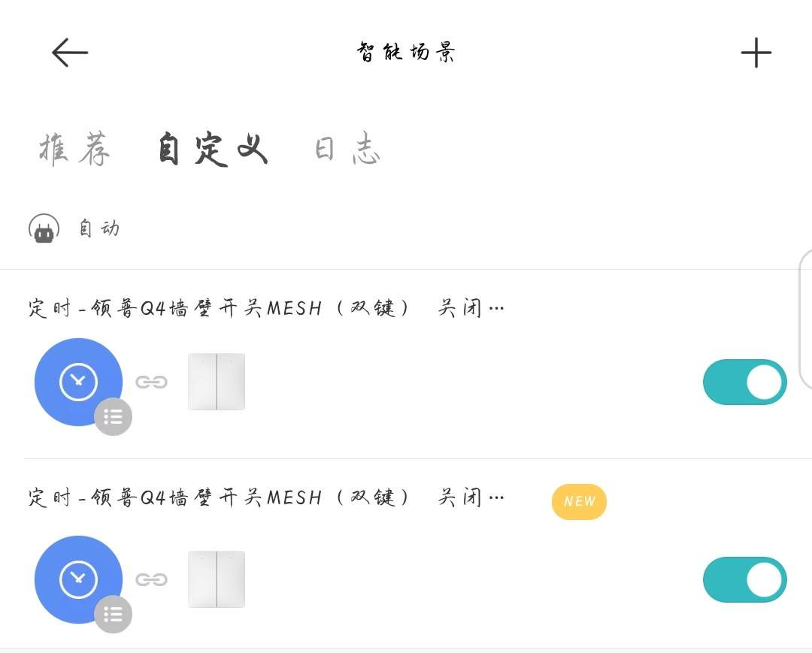Viewport: 812px width, 653px height.
Task: Open the first scene's blue timer clock icon
Action: click(78, 382)
